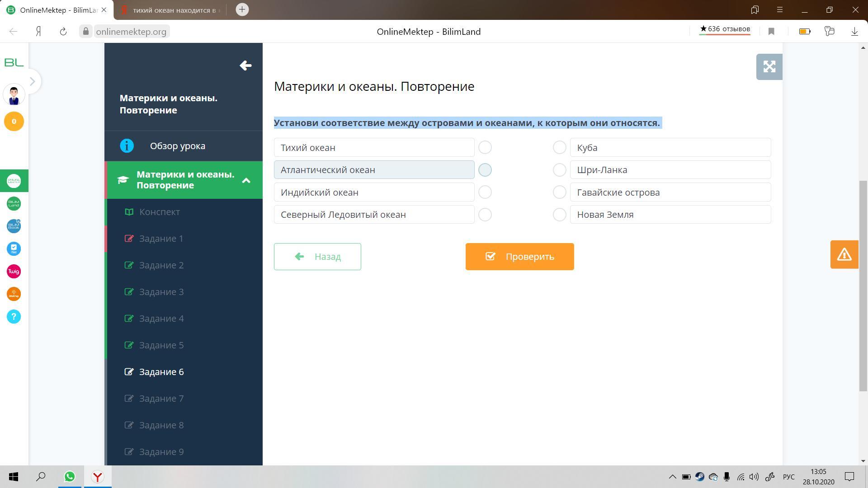This screenshot has height=488, width=868.
Task: Click the page vertical scrollbar
Action: [863, 285]
